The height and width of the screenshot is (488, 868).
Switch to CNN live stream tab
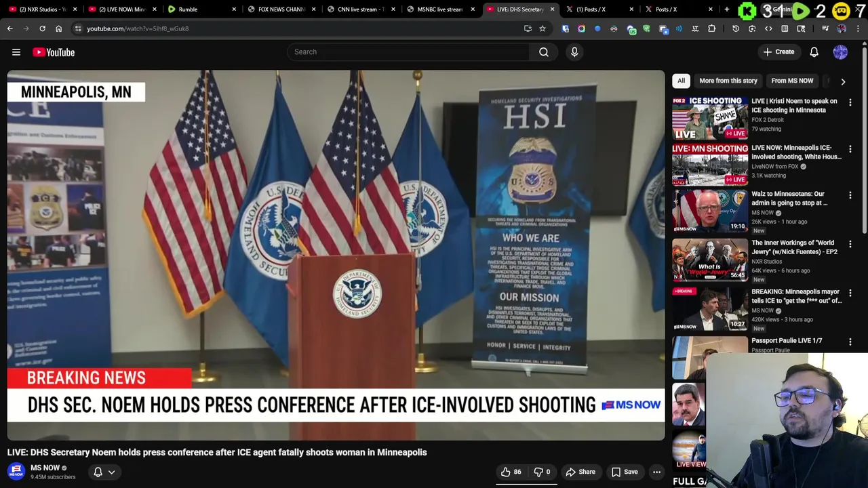click(x=359, y=9)
